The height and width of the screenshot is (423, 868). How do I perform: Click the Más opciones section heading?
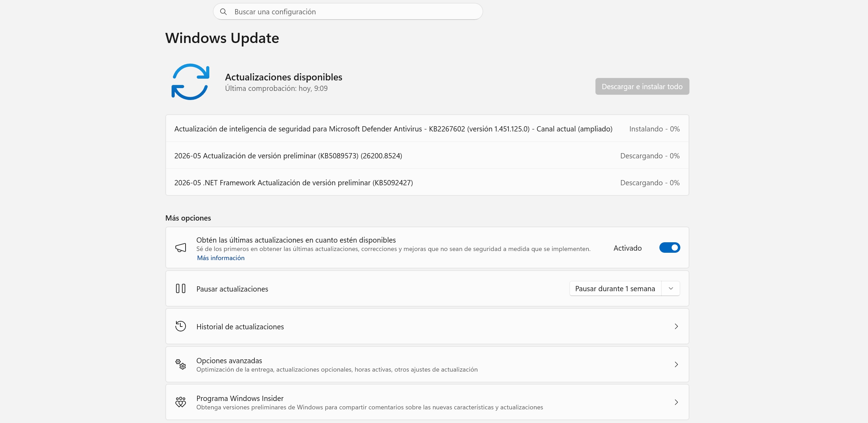coord(188,218)
